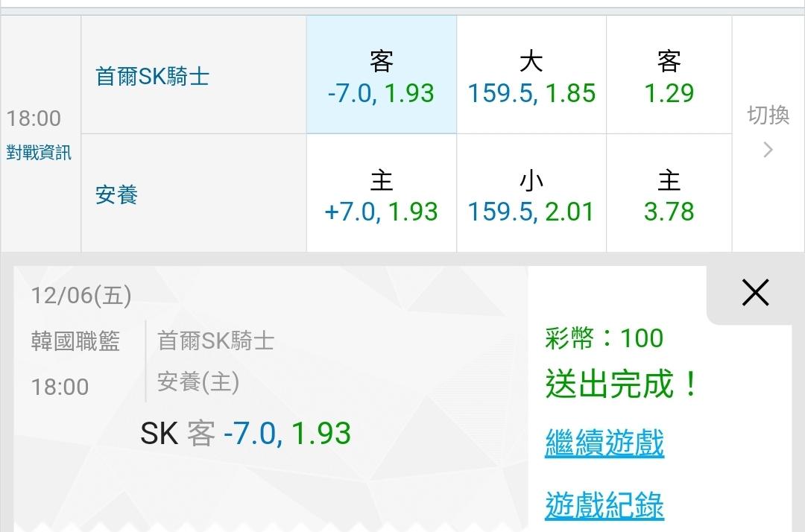
Task: Tap the 韓國職籃 league label in slip
Action: [x=75, y=341]
